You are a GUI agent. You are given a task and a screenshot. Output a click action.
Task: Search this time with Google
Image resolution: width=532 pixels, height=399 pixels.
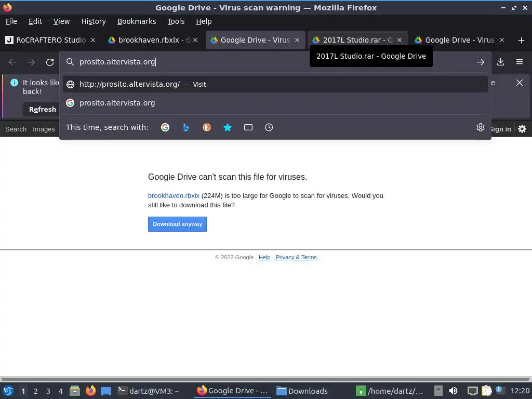(165, 127)
